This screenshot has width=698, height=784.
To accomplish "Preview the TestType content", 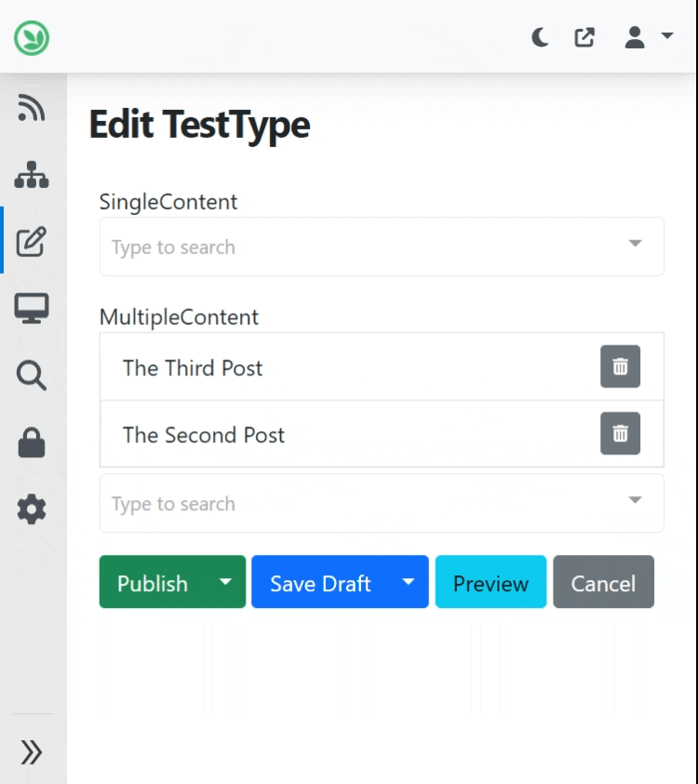I will 490,582.
